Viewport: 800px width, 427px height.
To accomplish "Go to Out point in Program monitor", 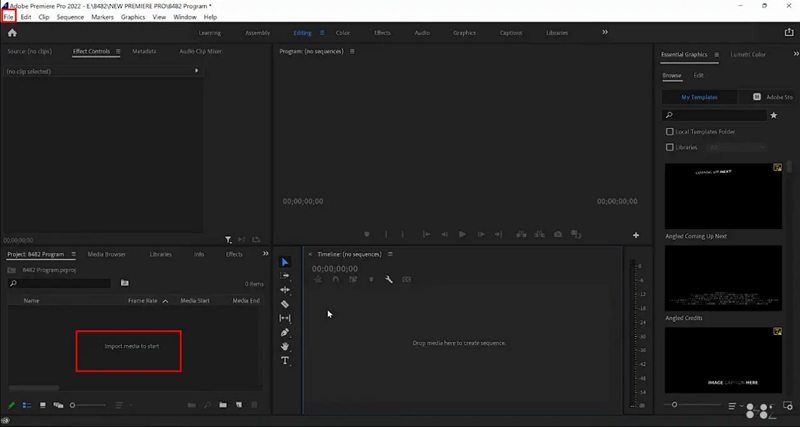I will click(x=498, y=234).
